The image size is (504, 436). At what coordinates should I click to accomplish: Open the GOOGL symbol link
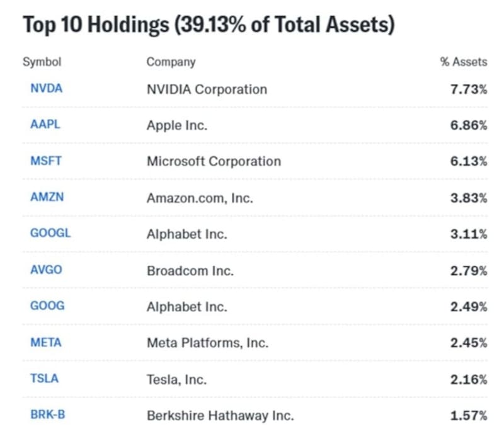[50, 233]
